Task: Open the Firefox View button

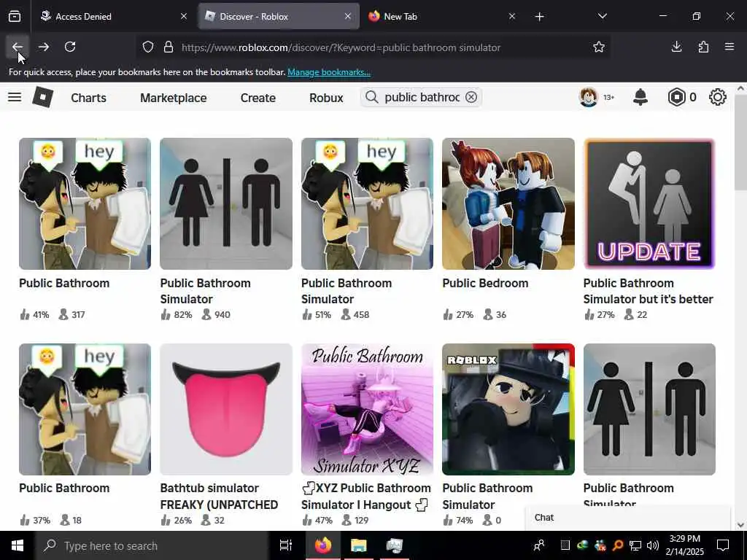Action: coord(15,16)
